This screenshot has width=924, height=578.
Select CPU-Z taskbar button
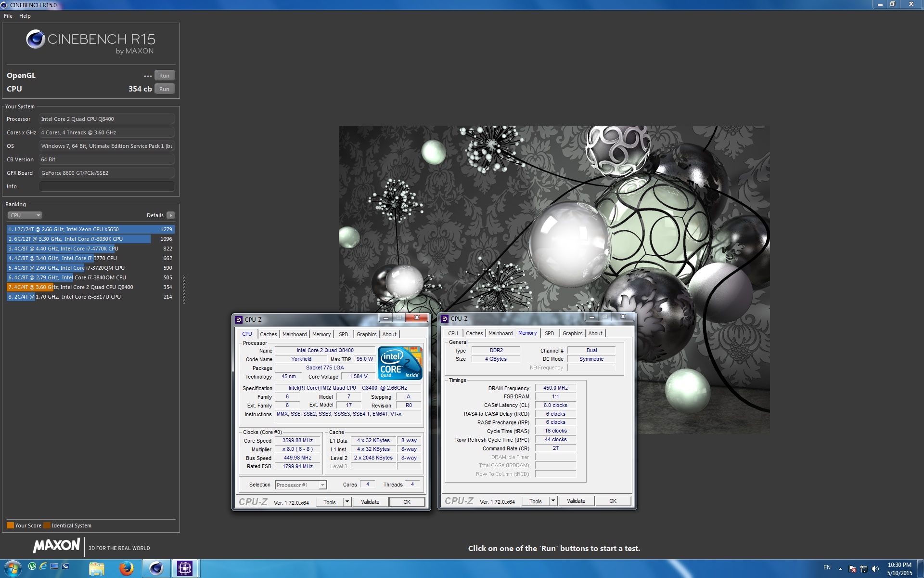(185, 569)
